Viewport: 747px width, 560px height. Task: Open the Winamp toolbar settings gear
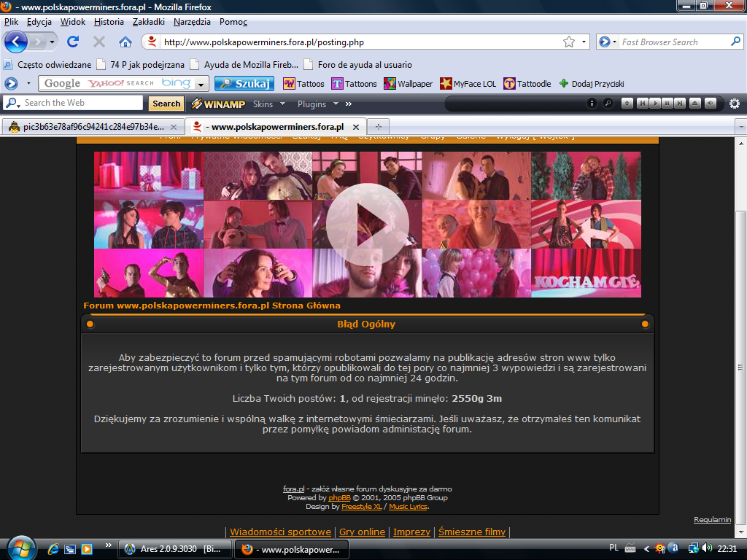735,104
